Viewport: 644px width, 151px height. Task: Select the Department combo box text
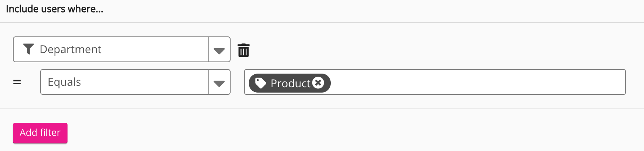click(x=71, y=49)
